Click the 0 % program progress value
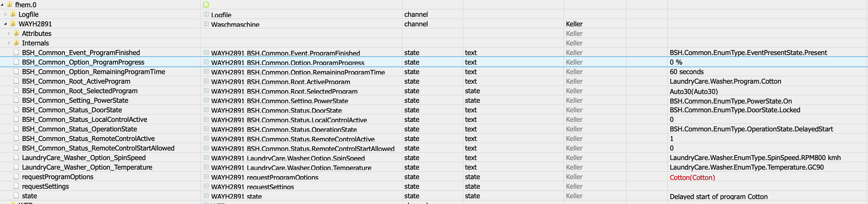Viewport: 868px width, 204px height. [x=676, y=62]
